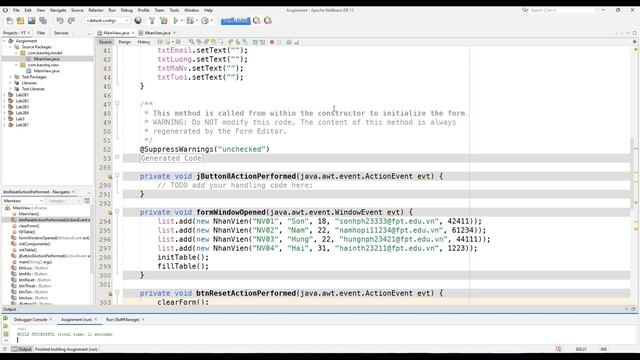Viewport: 640px width, 360px height.
Task: Click the Navigator filter icon beside dropdowns
Action: click(87, 201)
